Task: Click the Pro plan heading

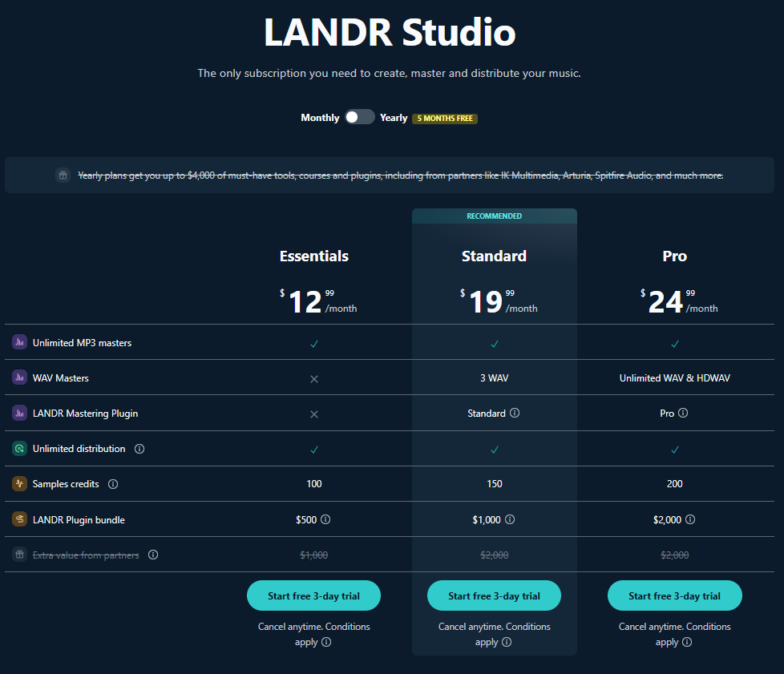Action: click(674, 256)
